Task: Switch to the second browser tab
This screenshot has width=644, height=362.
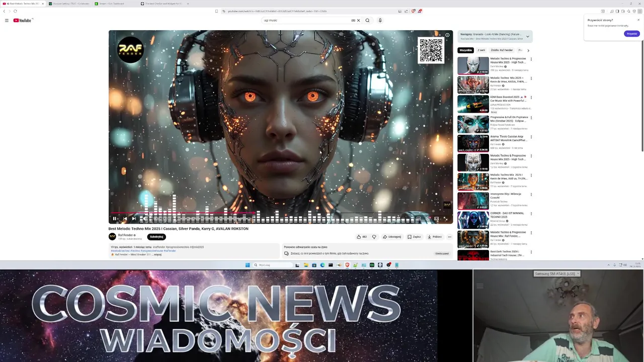Action: [x=68, y=4]
